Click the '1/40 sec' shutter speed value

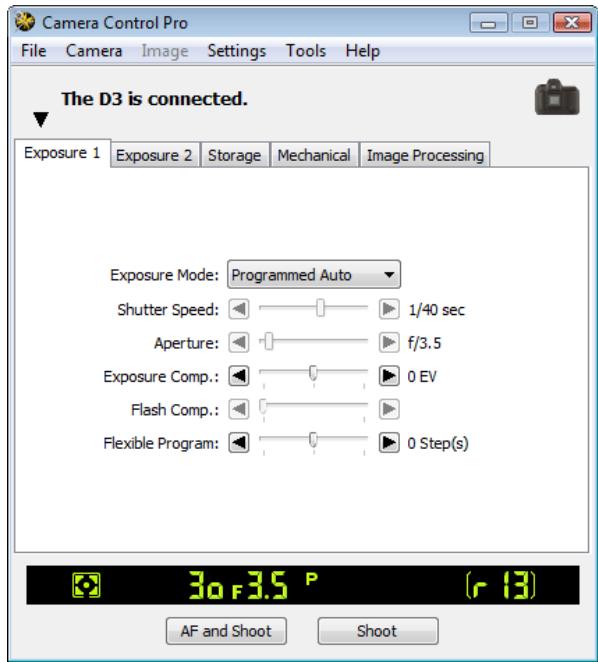coord(437,309)
